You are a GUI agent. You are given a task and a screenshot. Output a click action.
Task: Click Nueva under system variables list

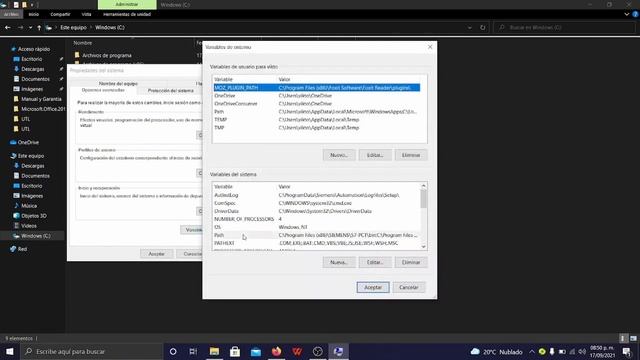click(x=339, y=262)
